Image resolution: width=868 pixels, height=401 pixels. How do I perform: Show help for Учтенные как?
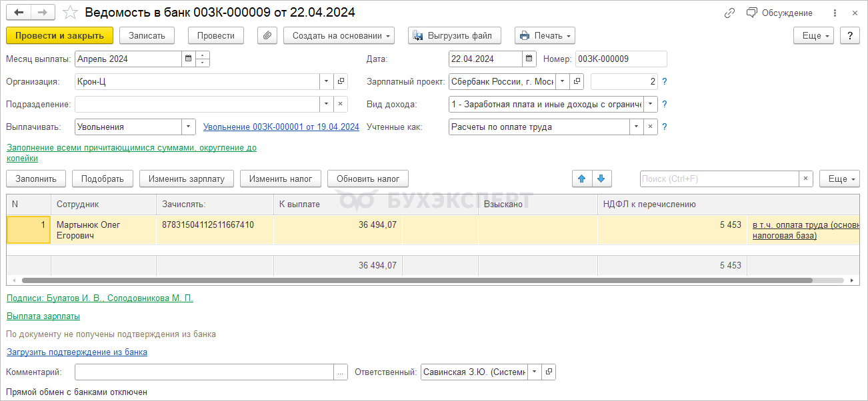coord(664,127)
